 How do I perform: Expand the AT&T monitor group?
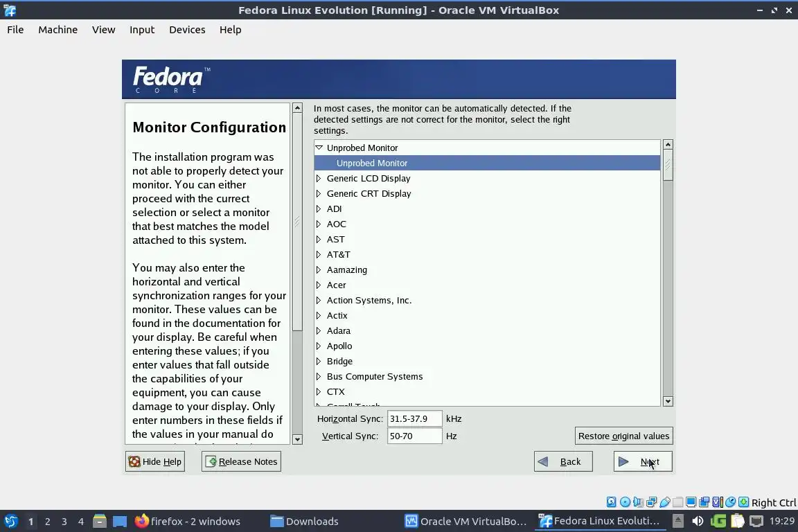tap(319, 254)
